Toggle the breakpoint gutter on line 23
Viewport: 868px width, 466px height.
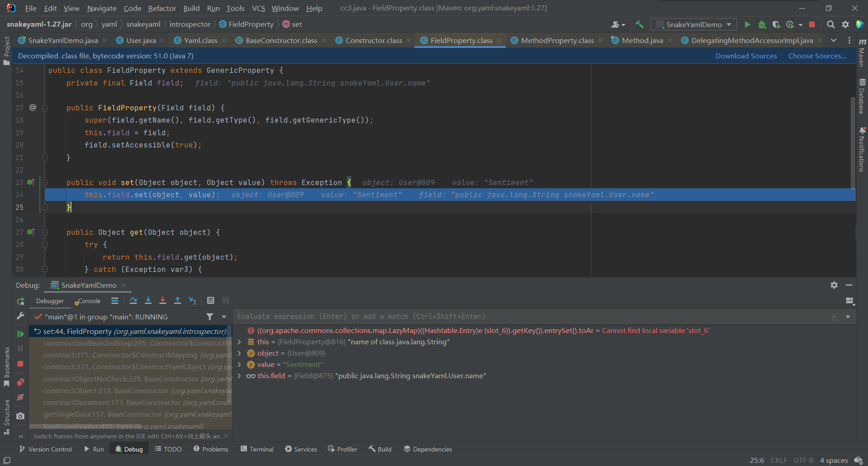coord(31,182)
